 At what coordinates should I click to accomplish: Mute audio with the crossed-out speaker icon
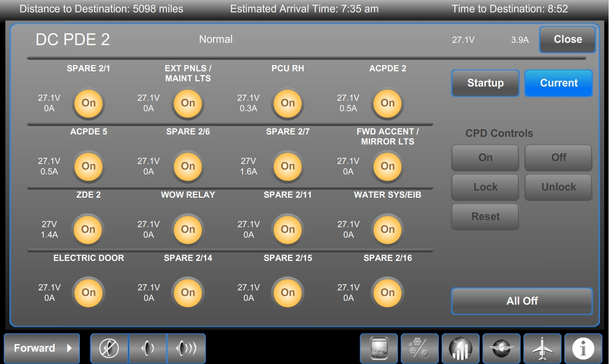109,348
